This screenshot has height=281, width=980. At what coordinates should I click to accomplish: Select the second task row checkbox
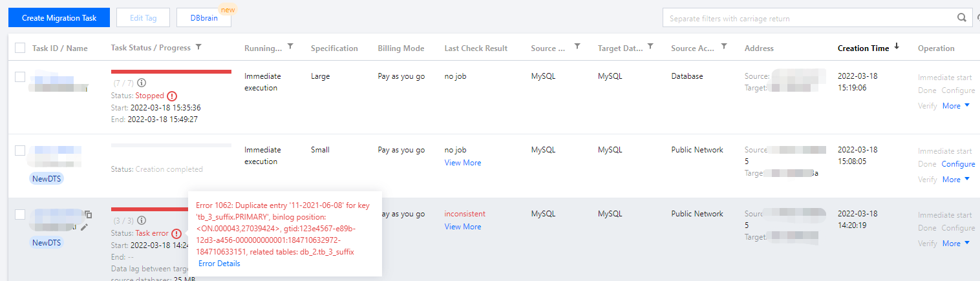20,151
